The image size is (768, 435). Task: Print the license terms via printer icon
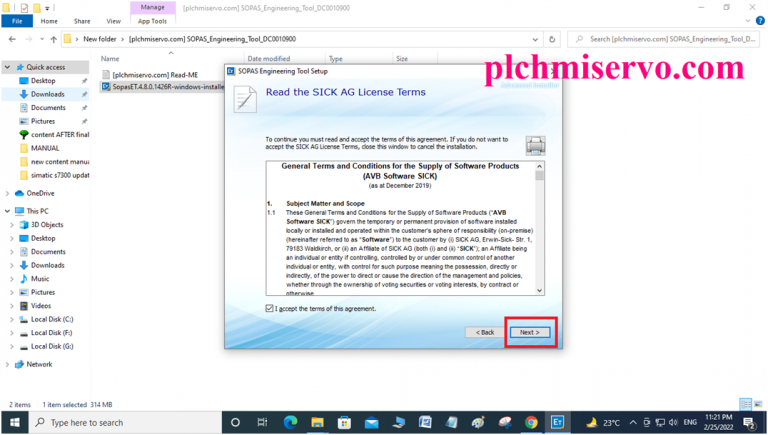coord(535,145)
